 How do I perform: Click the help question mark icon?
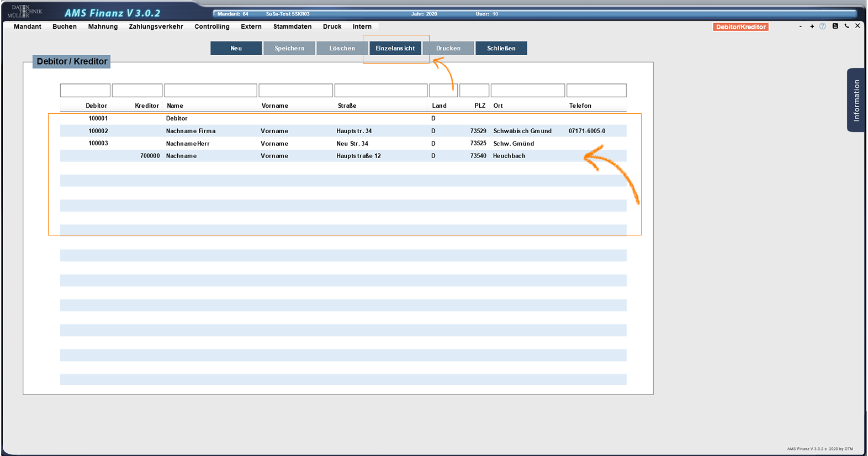[823, 26]
